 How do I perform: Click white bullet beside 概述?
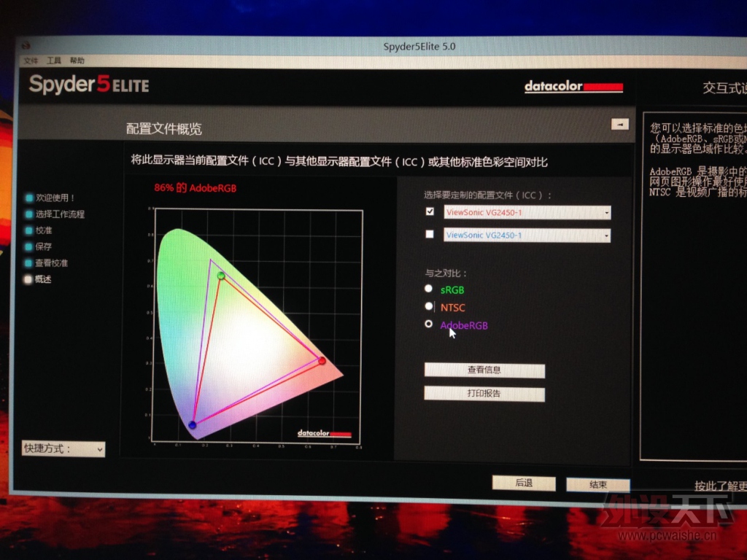[x=28, y=279]
